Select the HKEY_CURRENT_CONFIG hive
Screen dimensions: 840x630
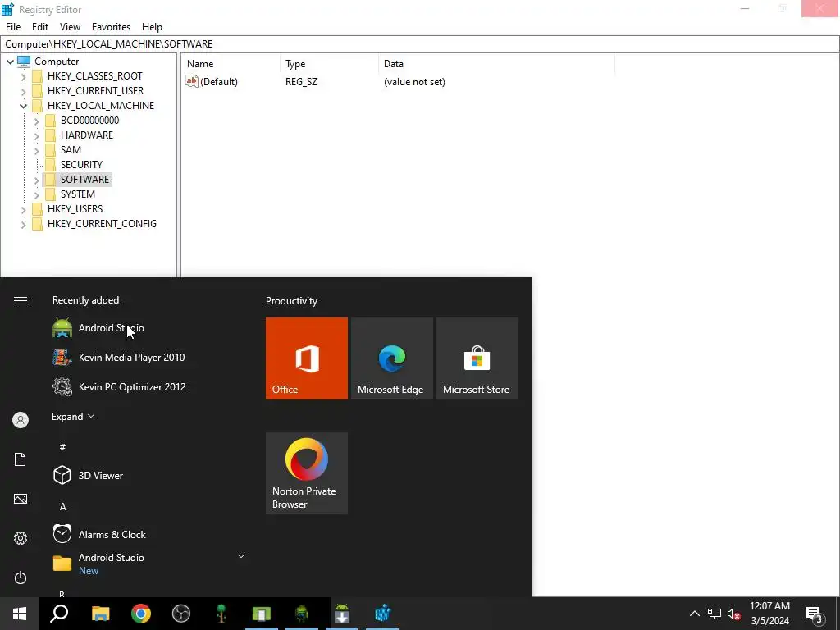102,224
